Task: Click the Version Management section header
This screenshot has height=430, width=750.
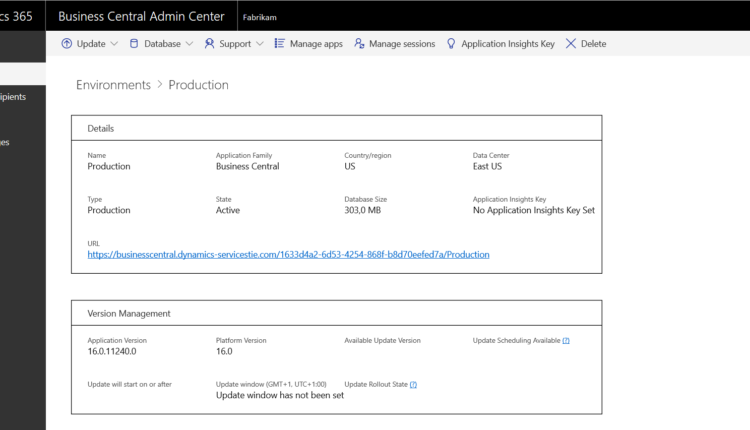Action: click(129, 313)
